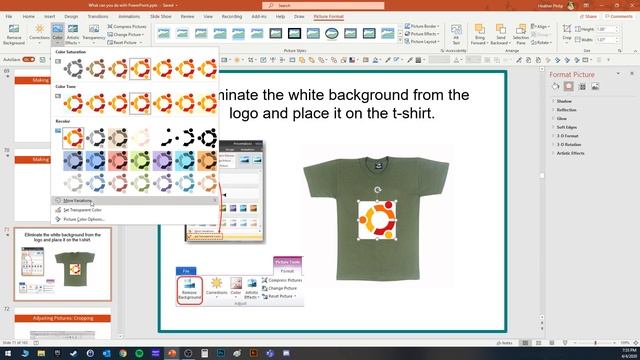Viewport: 640px width, 360px height.
Task: Switch to the Draw tab
Action: (x=299, y=17)
